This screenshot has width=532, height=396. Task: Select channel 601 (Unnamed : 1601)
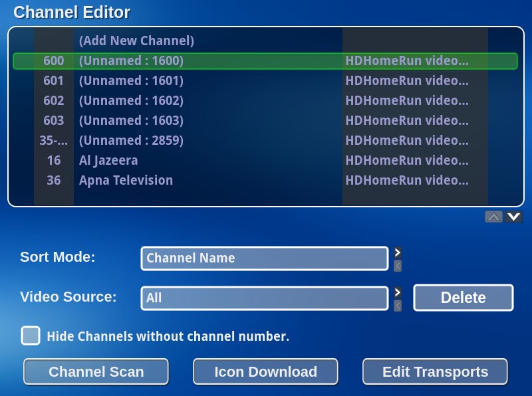[265, 80]
